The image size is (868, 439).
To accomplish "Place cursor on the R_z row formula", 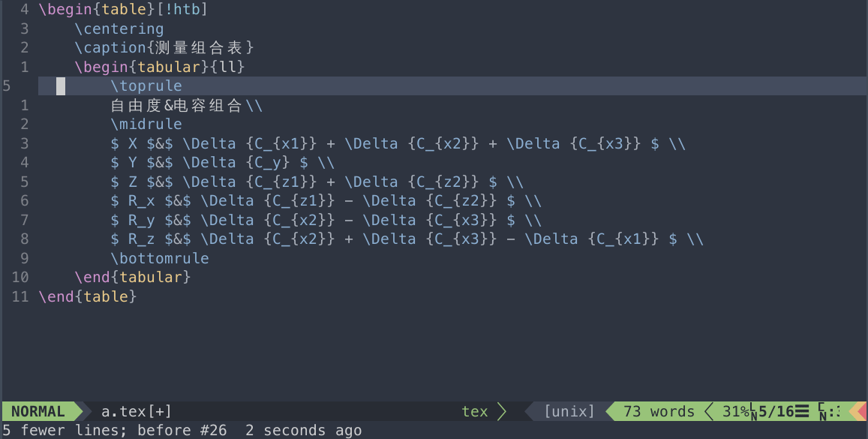I will point(407,239).
